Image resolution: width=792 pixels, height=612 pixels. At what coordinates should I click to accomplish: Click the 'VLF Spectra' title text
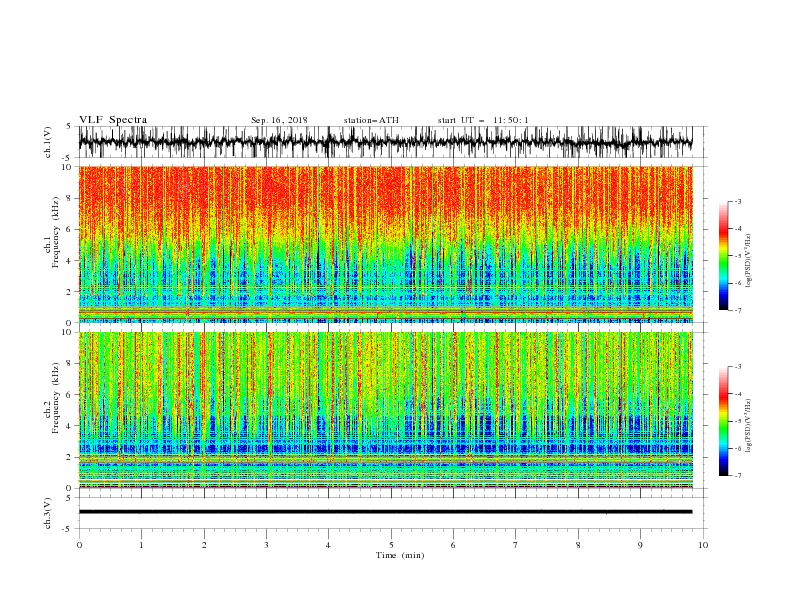[x=113, y=120]
